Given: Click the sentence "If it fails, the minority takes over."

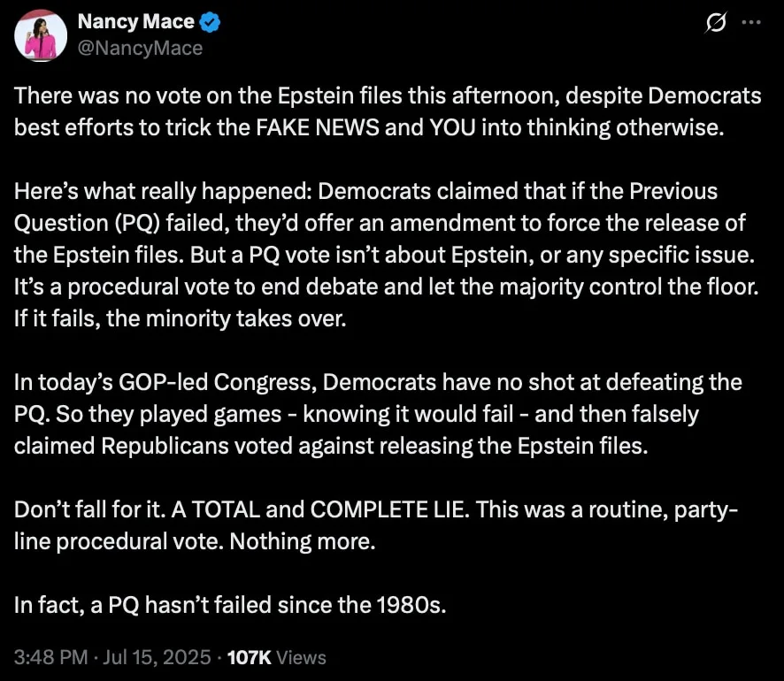Looking at the screenshot, I should point(179,318).
